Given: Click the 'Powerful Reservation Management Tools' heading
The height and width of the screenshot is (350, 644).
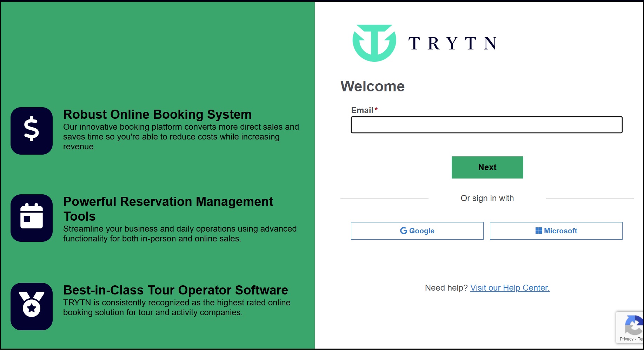Looking at the screenshot, I should coord(168,209).
